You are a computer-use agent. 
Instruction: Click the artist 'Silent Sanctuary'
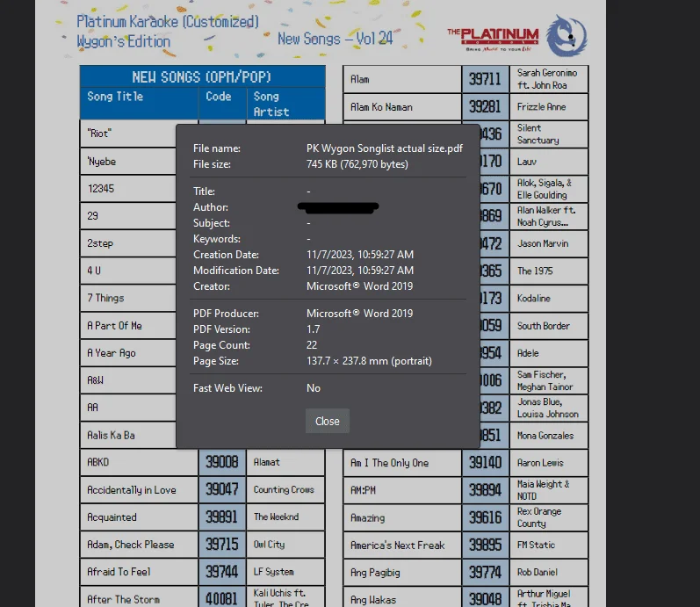(538, 134)
